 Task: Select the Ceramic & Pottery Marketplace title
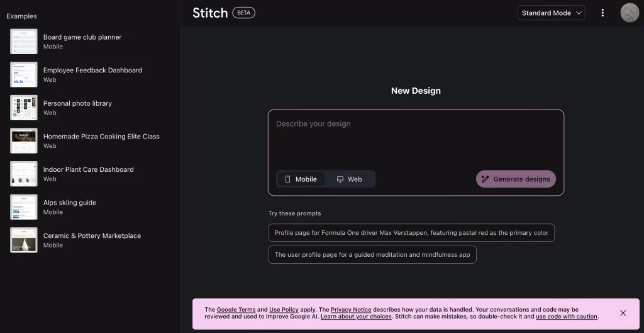tap(92, 235)
